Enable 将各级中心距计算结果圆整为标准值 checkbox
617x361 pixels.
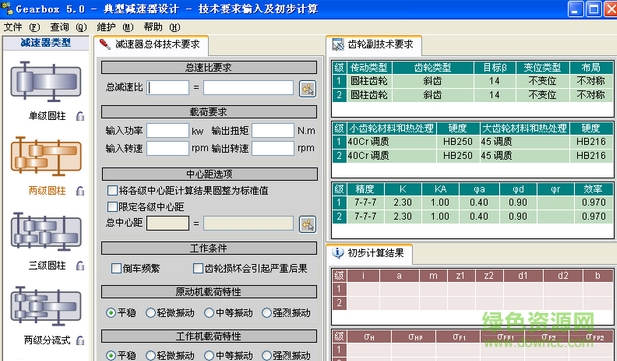(x=112, y=191)
